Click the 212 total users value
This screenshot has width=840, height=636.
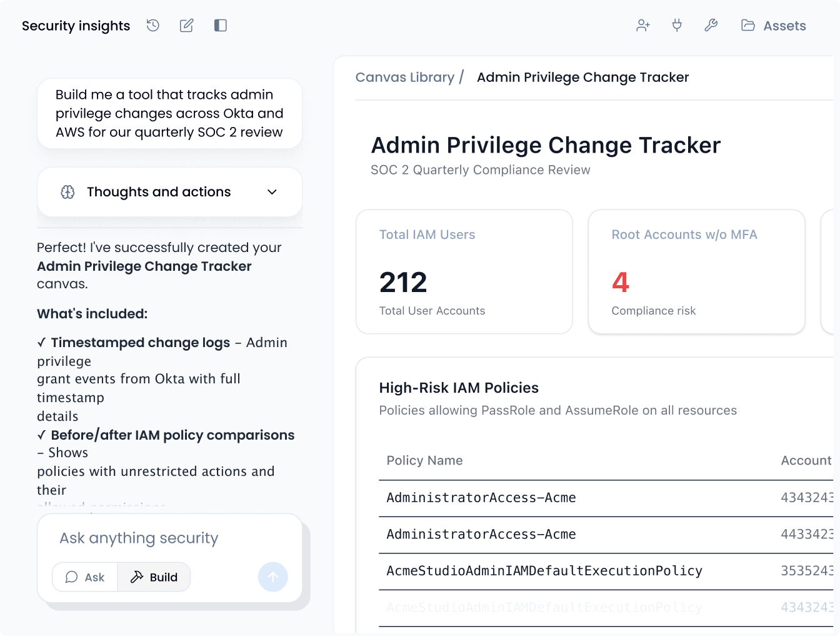click(403, 283)
